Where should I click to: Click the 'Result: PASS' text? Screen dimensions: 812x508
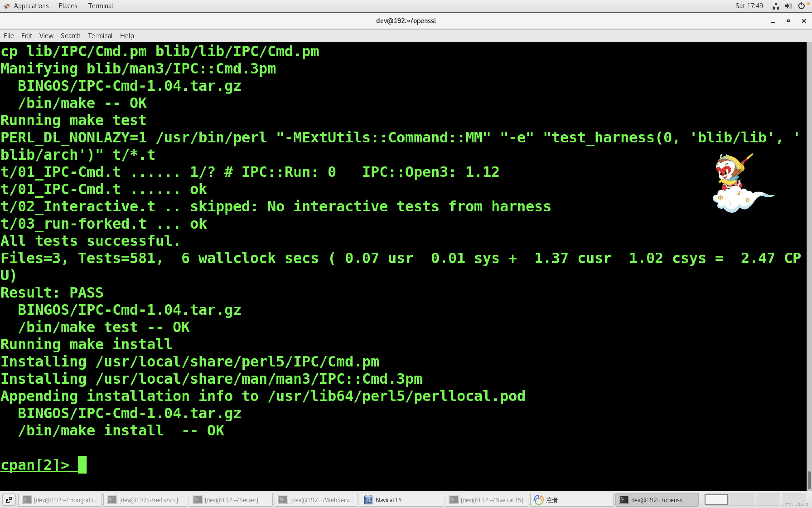[x=52, y=292]
